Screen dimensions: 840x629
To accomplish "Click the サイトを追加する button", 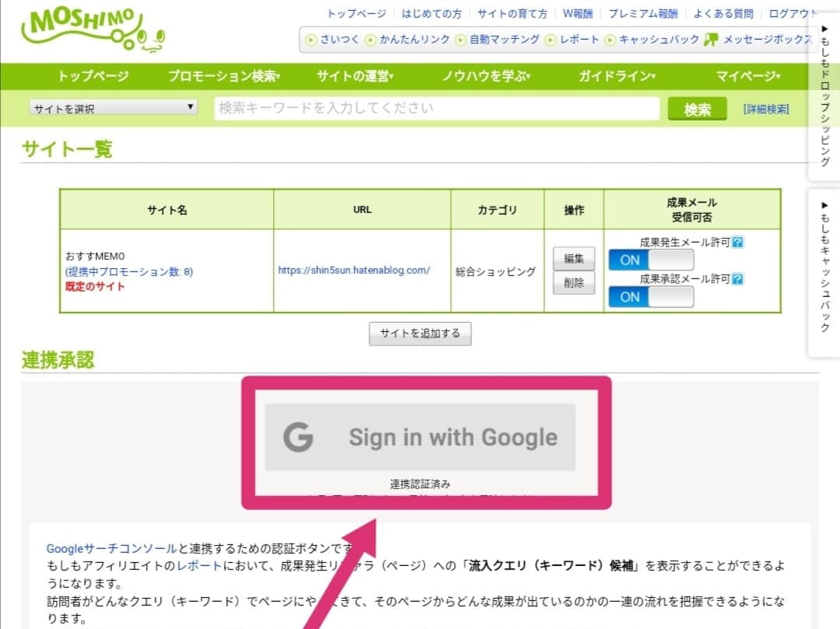I will pyautogui.click(x=420, y=333).
